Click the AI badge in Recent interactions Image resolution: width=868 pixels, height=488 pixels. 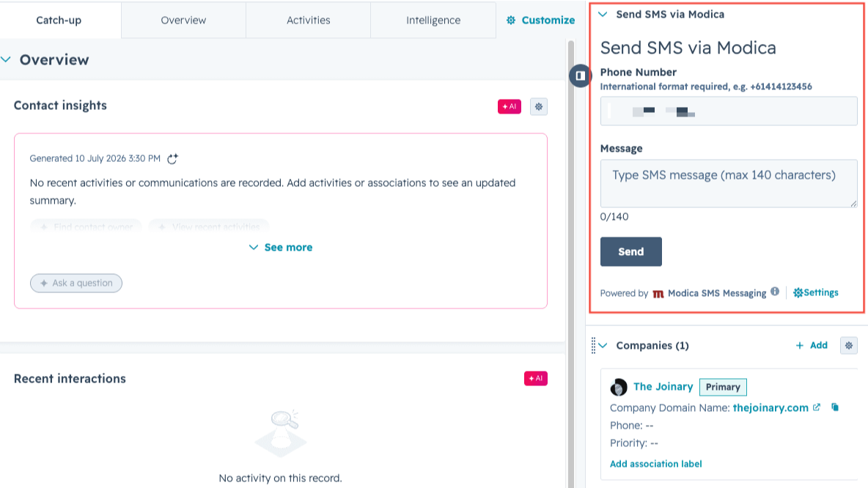[x=535, y=378]
